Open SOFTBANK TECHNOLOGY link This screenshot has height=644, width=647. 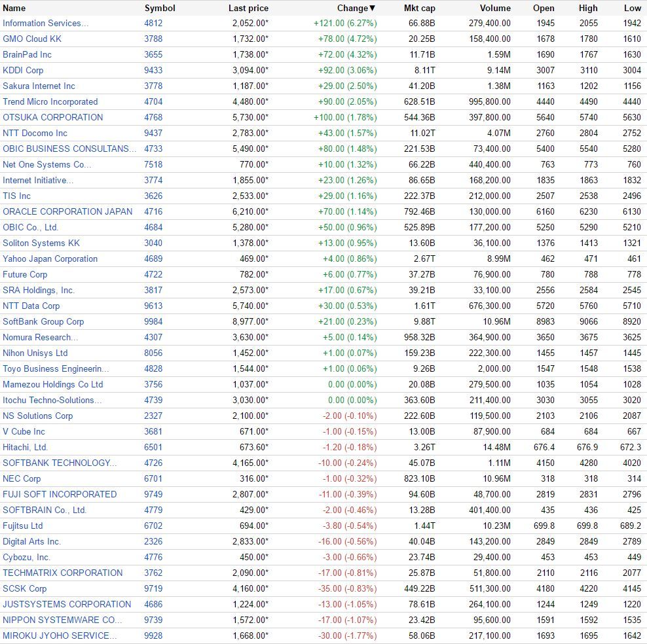60,463
